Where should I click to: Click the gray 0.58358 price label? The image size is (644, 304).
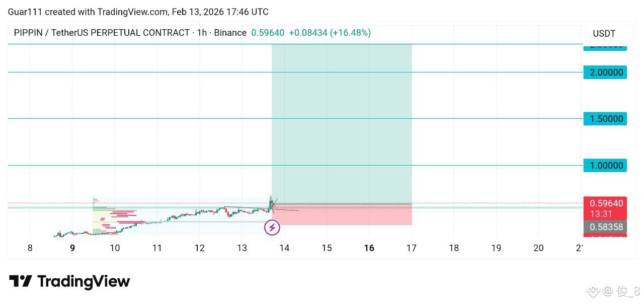(x=605, y=227)
